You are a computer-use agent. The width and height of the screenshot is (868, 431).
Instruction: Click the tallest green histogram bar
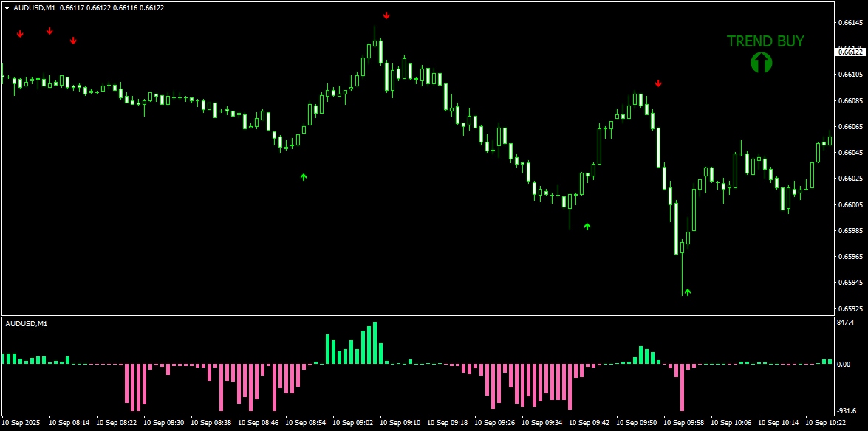(x=375, y=342)
